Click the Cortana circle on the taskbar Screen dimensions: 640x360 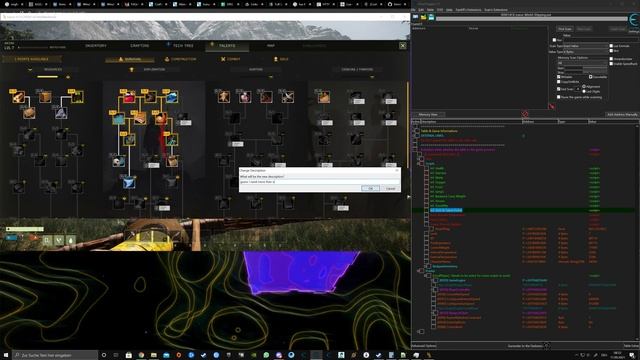[104, 355]
